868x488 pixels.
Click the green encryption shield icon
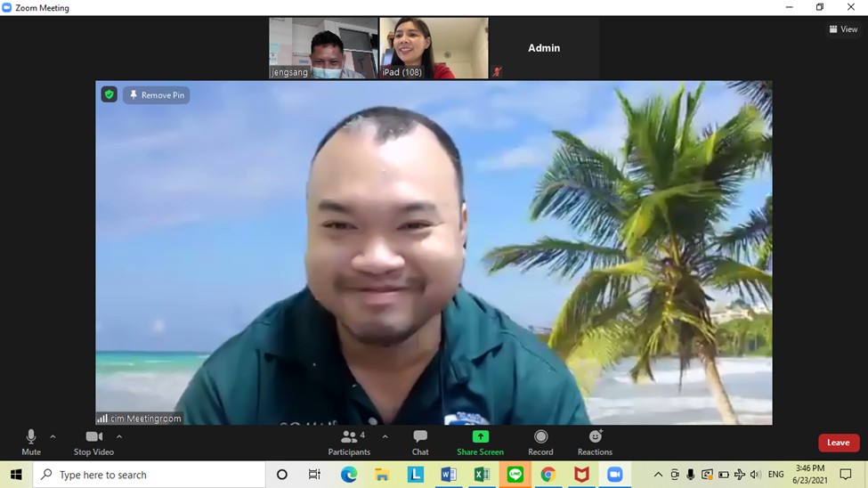(x=109, y=94)
